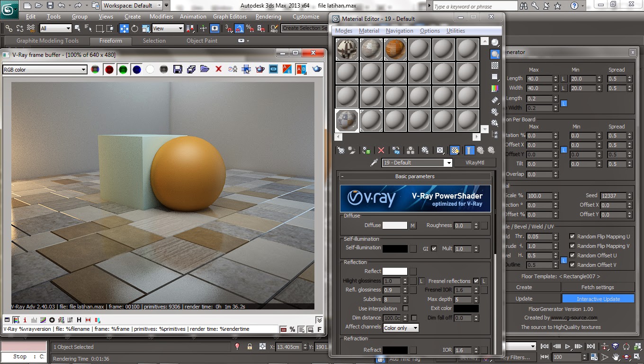Click the Put to Library icon
Image resolution: width=644 pixels, height=364 pixels.
pyautogui.click(x=351, y=150)
